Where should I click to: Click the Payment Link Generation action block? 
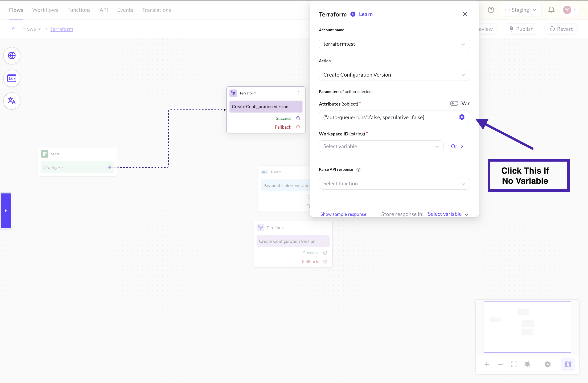[285, 185]
